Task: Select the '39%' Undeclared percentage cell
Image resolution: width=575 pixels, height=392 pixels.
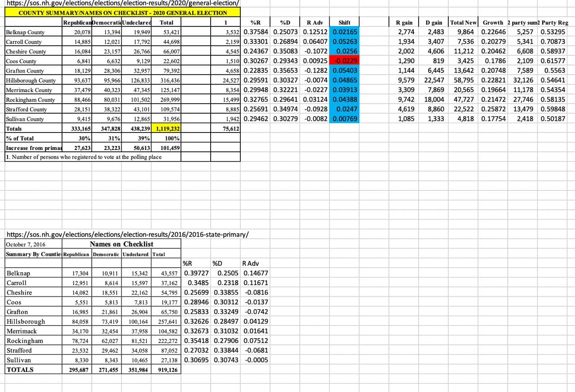Action: (x=137, y=138)
